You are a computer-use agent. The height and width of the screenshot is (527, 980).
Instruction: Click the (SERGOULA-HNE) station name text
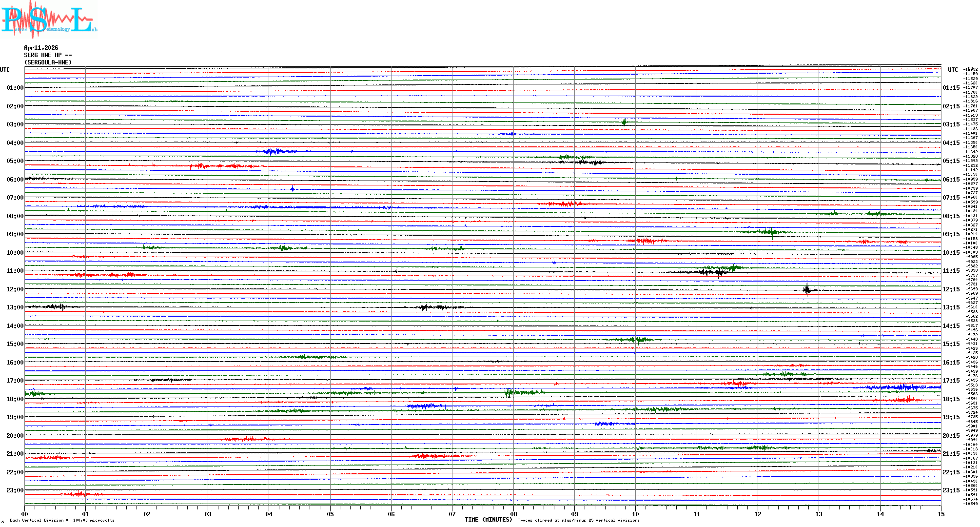(48, 62)
